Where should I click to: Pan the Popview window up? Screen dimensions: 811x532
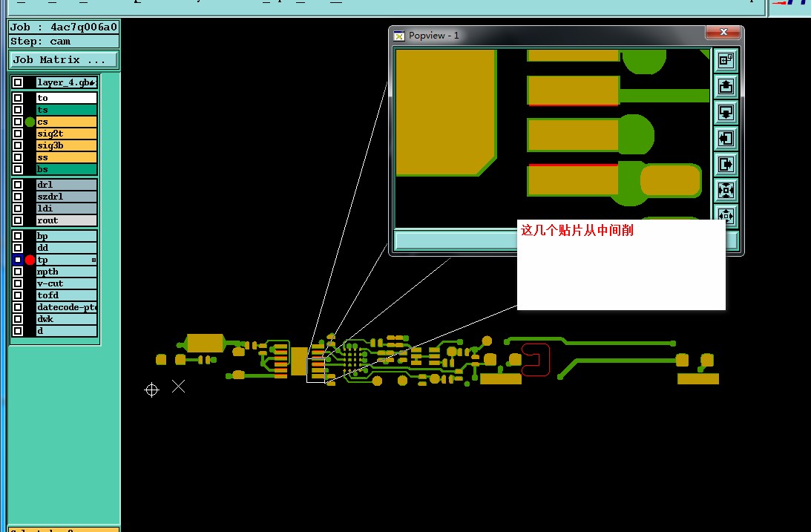(726, 86)
